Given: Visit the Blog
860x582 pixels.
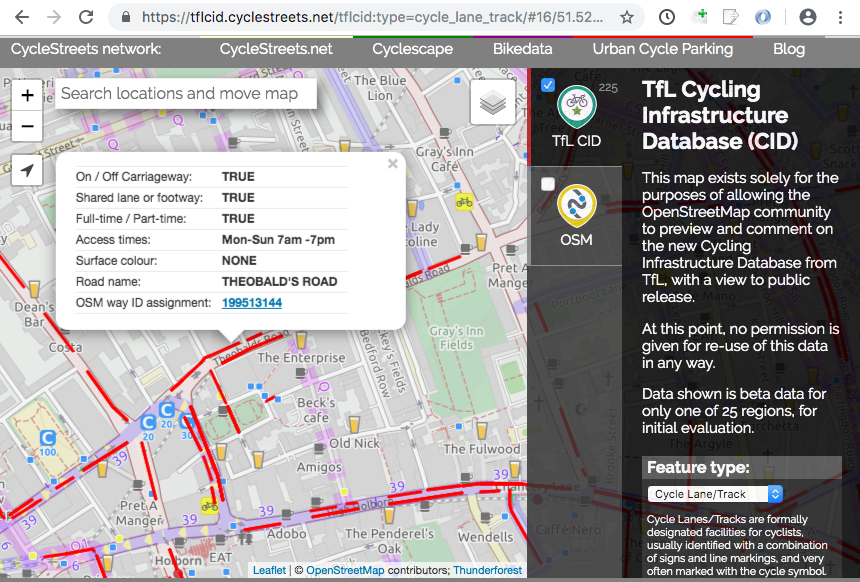Looking at the screenshot, I should (789, 49).
